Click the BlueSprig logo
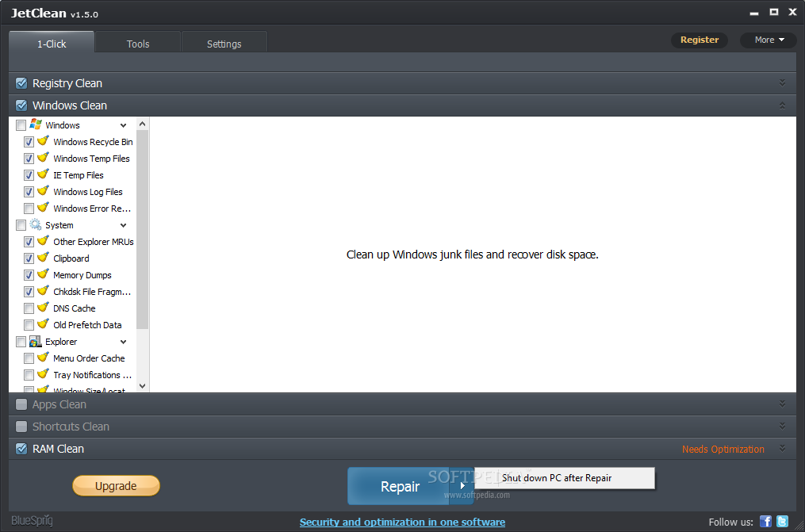Screen dimensions: 805x532 (x=32, y=521)
